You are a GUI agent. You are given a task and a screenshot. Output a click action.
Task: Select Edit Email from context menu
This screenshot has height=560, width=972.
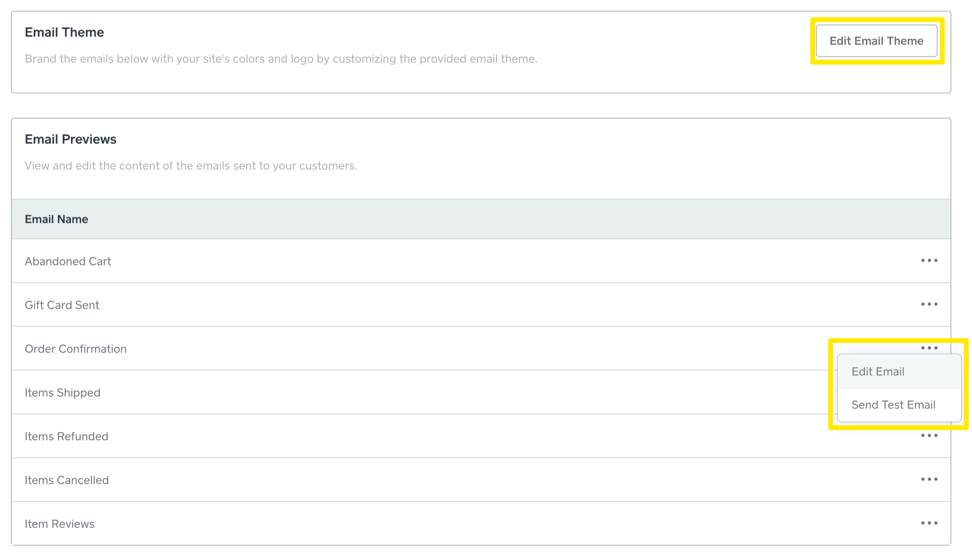point(877,372)
